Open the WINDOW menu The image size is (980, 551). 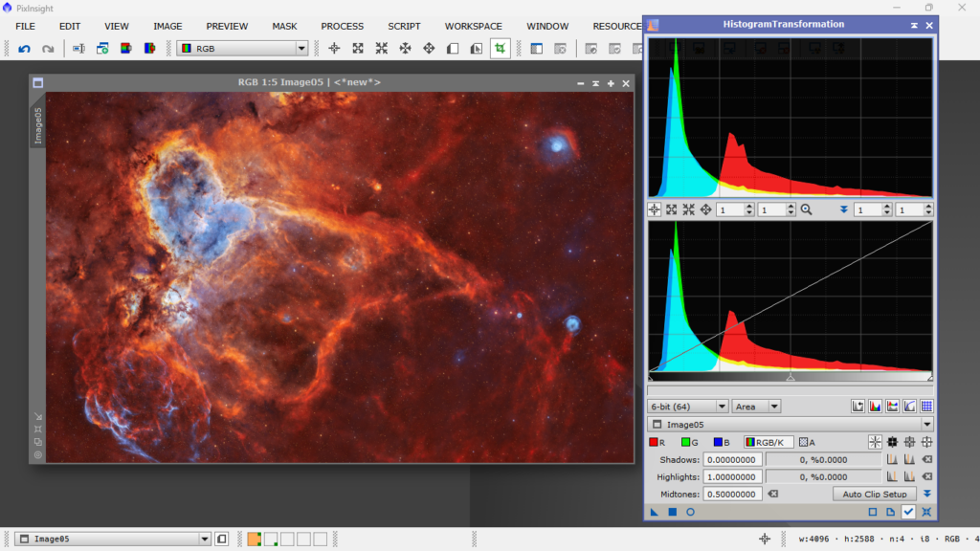(x=547, y=26)
